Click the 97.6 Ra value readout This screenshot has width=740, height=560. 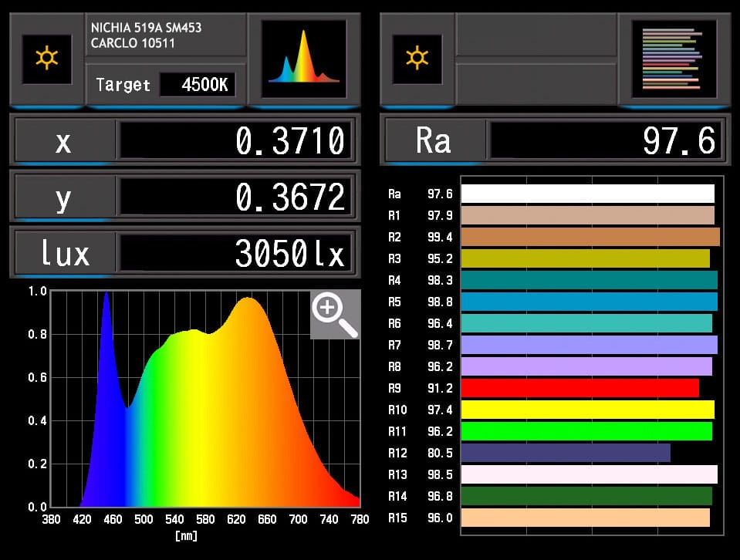click(607, 141)
